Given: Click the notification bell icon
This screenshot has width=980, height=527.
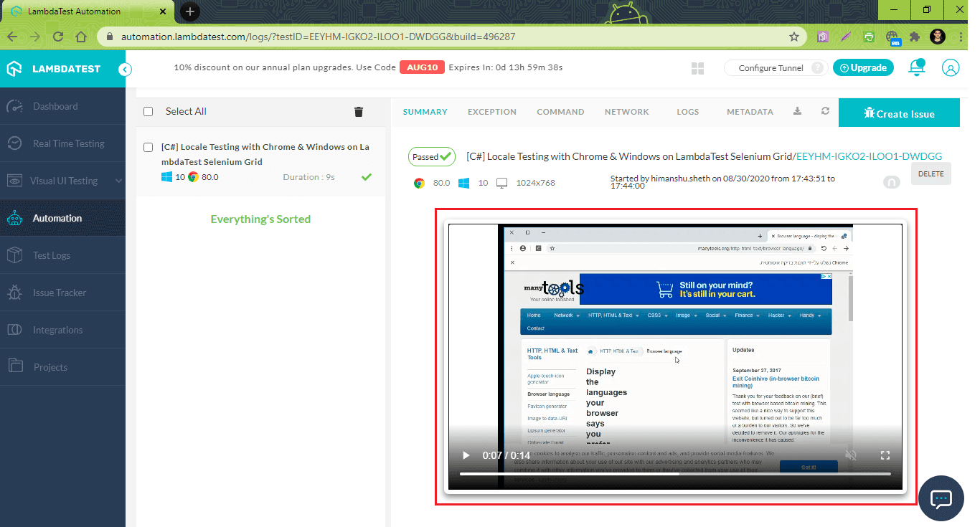Looking at the screenshot, I should point(916,67).
